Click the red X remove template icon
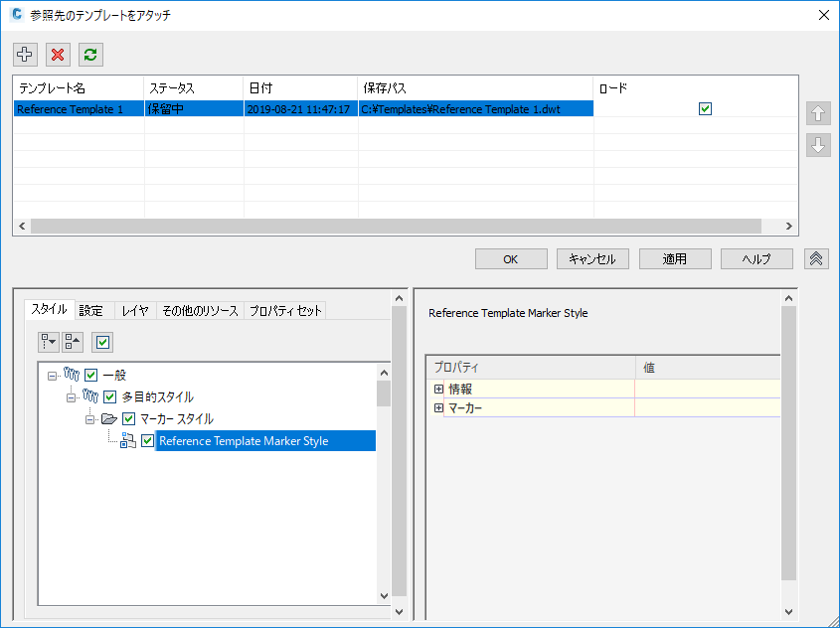The width and height of the screenshot is (840, 628). 58,55
